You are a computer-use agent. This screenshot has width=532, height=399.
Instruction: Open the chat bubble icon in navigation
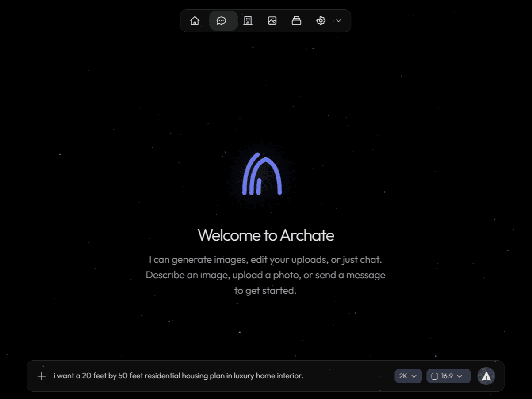(222, 21)
